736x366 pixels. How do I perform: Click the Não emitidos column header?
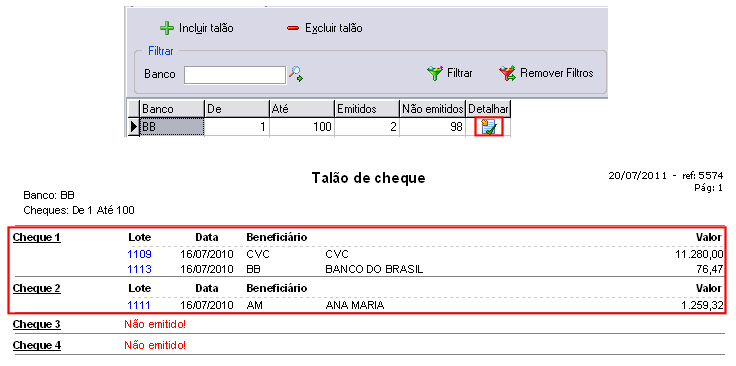click(x=432, y=109)
